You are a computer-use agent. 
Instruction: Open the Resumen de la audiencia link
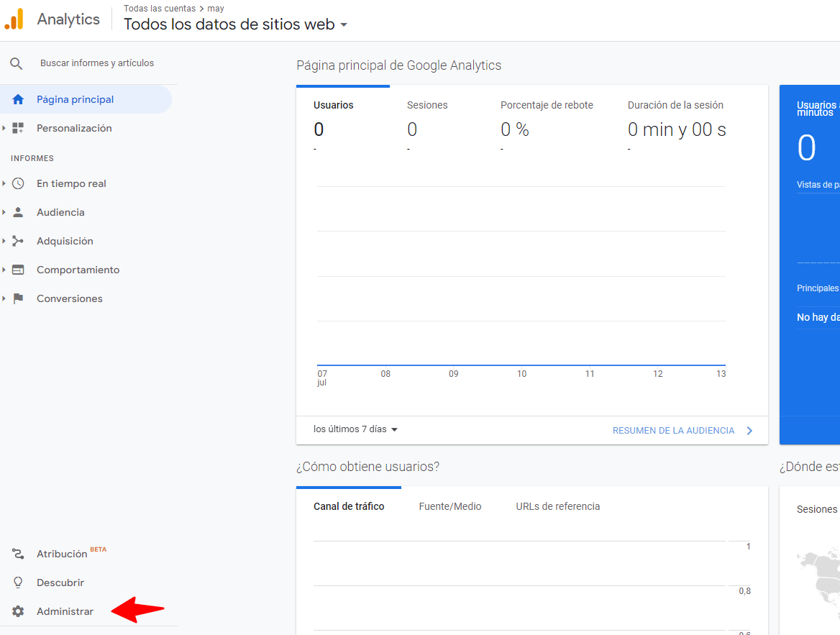[x=673, y=431]
